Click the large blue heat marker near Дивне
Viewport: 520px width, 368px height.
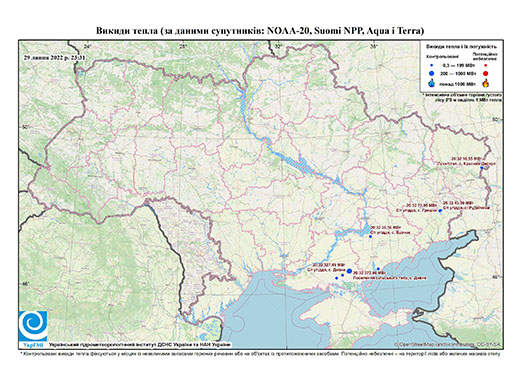(349, 271)
